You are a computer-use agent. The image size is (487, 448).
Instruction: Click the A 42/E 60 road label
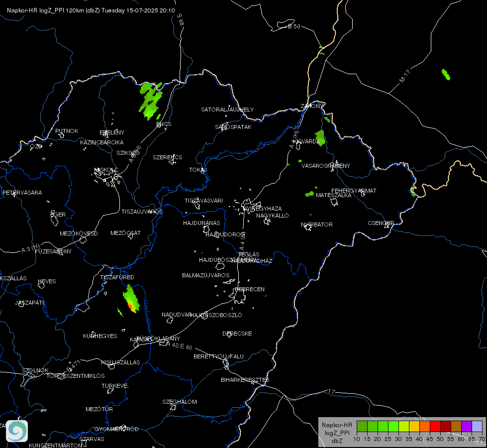[180, 346]
